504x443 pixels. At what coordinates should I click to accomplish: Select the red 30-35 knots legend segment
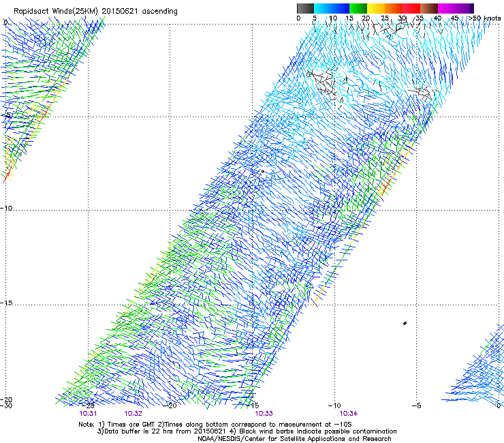411,8
